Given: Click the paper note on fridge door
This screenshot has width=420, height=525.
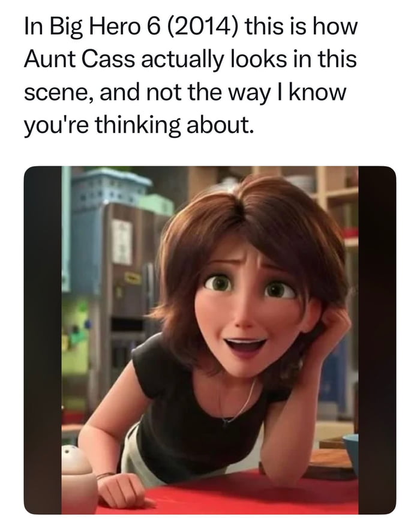Looking at the screenshot, I should pyautogui.click(x=122, y=242).
